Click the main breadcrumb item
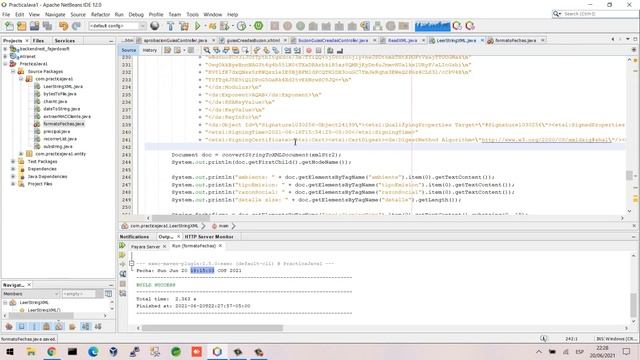Image resolution: width=640 pixels, height=360 pixels. (223, 226)
